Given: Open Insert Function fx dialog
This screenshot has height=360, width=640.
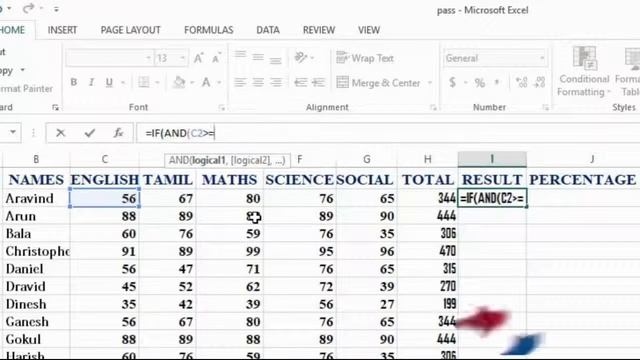Looking at the screenshot, I should click(x=118, y=133).
